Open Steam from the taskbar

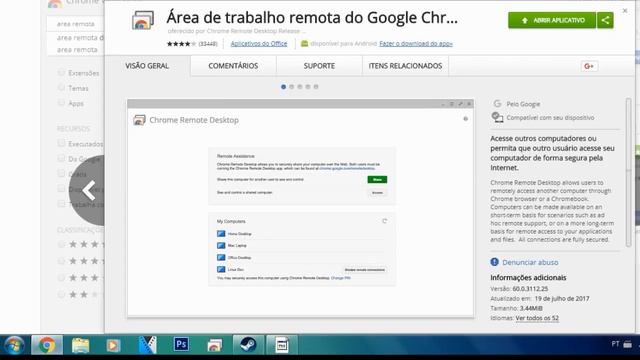point(248,345)
